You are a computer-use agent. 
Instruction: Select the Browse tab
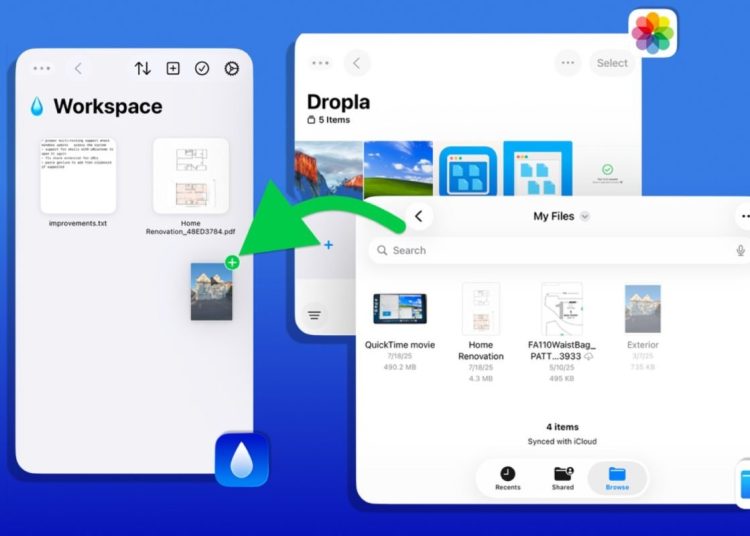[617, 478]
